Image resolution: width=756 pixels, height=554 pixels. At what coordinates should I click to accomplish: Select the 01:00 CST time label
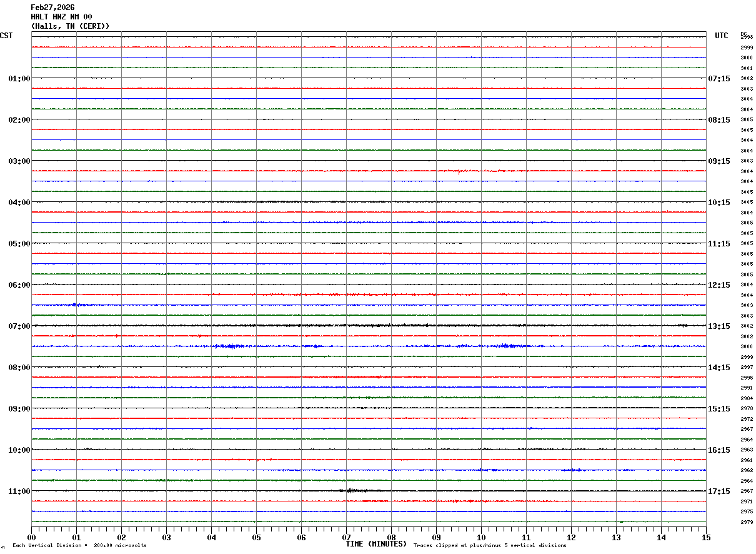(19, 79)
